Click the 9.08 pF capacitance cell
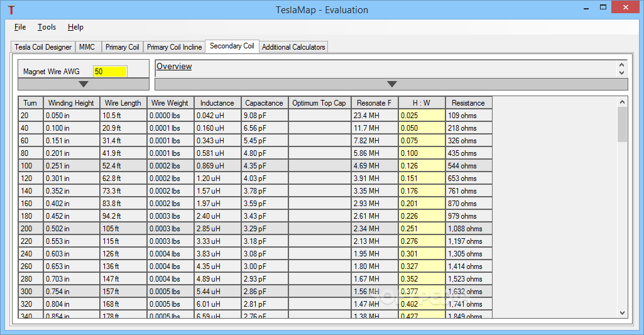644x335 pixels. 265,116
